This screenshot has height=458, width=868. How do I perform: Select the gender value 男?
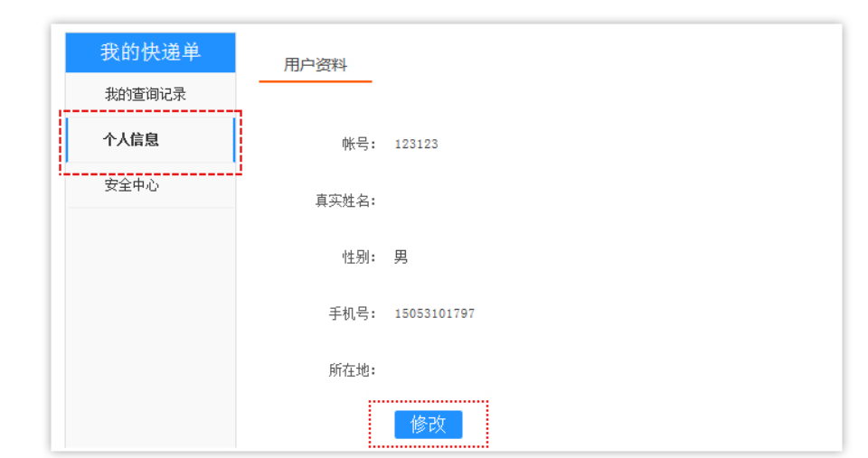click(x=401, y=257)
